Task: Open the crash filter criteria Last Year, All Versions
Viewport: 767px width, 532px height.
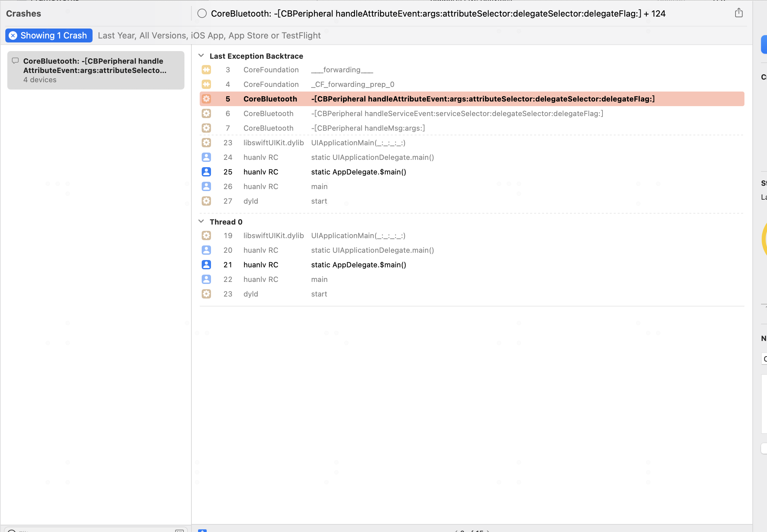Action: point(209,36)
